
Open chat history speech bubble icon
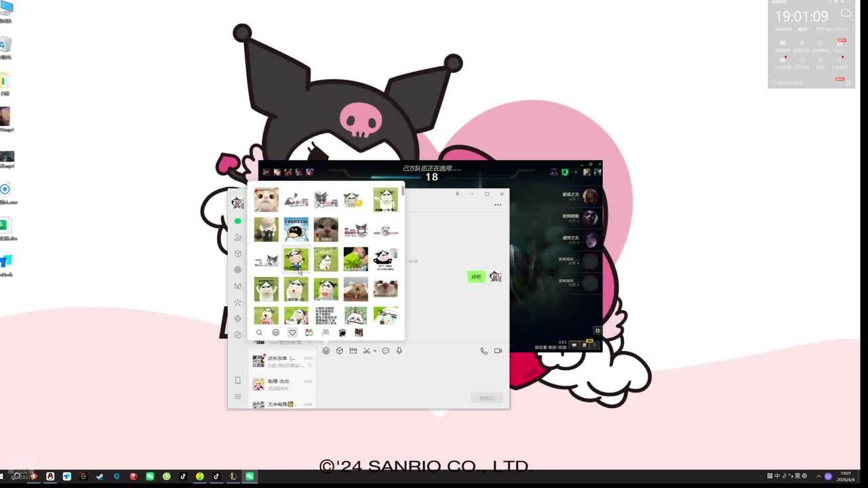pos(386,350)
